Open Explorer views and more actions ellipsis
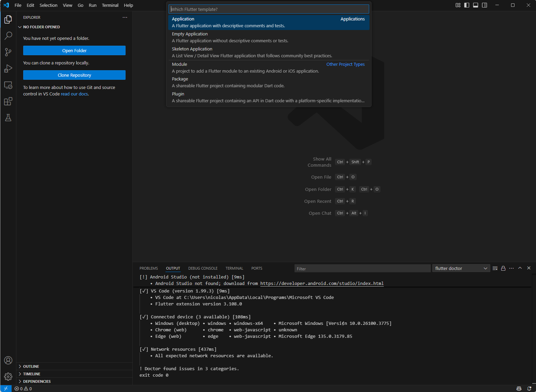Image resolution: width=536 pixels, height=392 pixels. pyautogui.click(x=125, y=17)
